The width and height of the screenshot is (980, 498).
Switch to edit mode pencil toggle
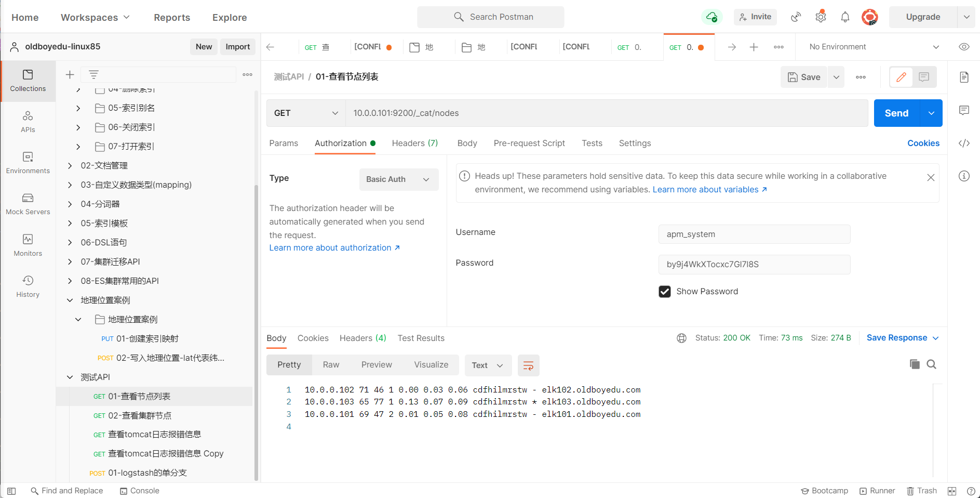[901, 77]
